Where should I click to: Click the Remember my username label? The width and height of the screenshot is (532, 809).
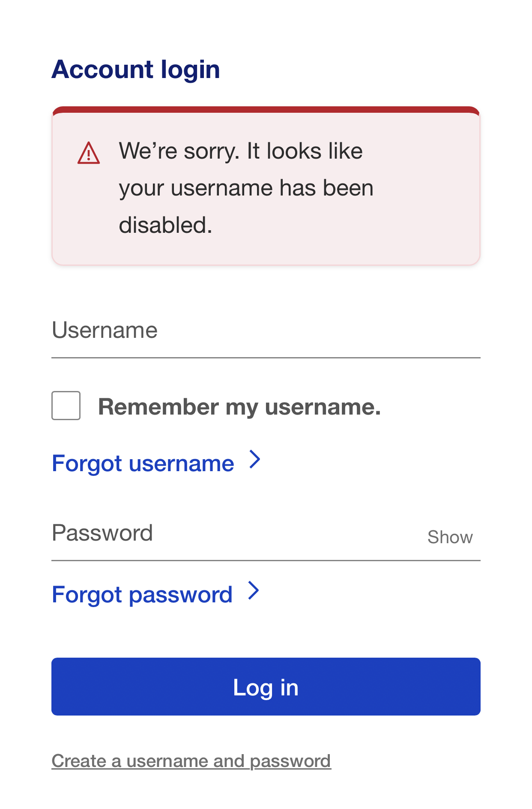[240, 406]
